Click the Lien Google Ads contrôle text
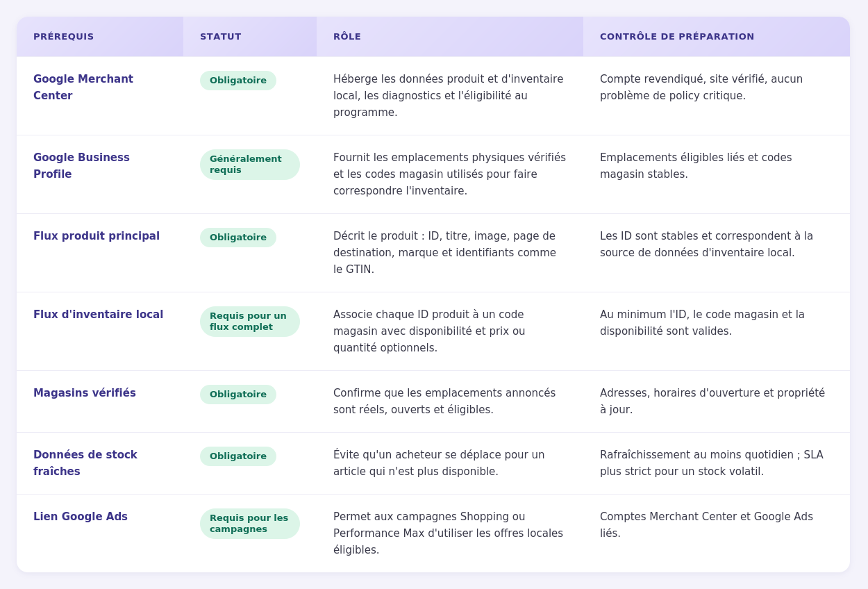This screenshot has width=868, height=589. pos(707,525)
